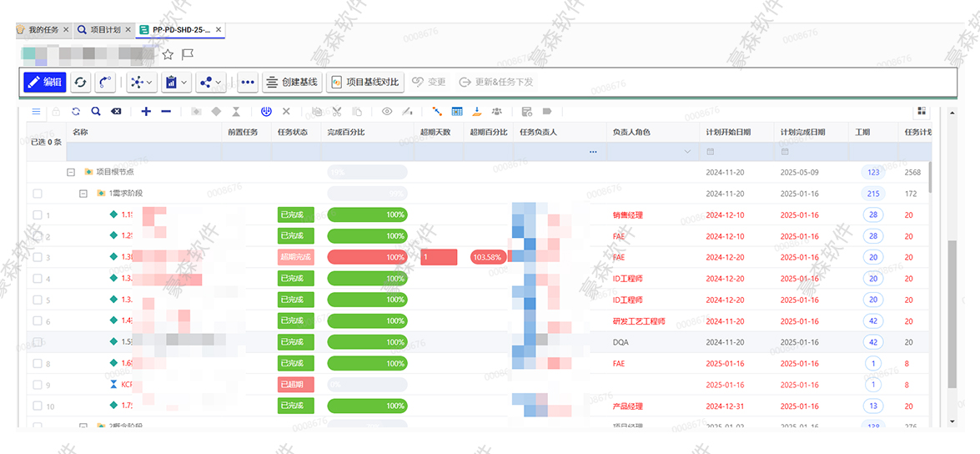Tick the checkbox for row 3
This screenshot has height=454, width=980.
[37, 257]
